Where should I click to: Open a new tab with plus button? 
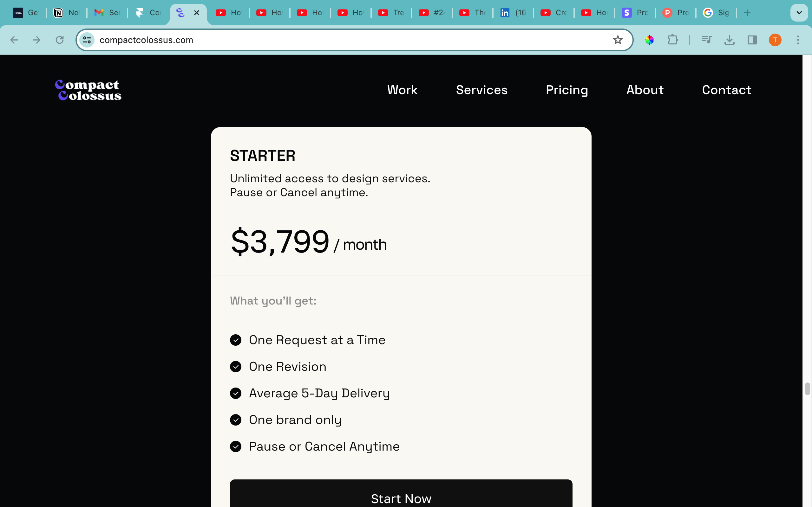click(x=747, y=13)
